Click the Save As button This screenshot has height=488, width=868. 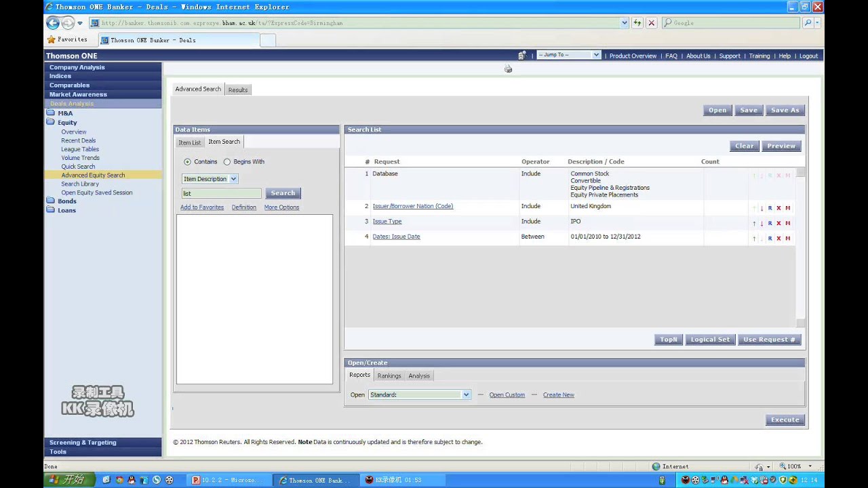[785, 110]
